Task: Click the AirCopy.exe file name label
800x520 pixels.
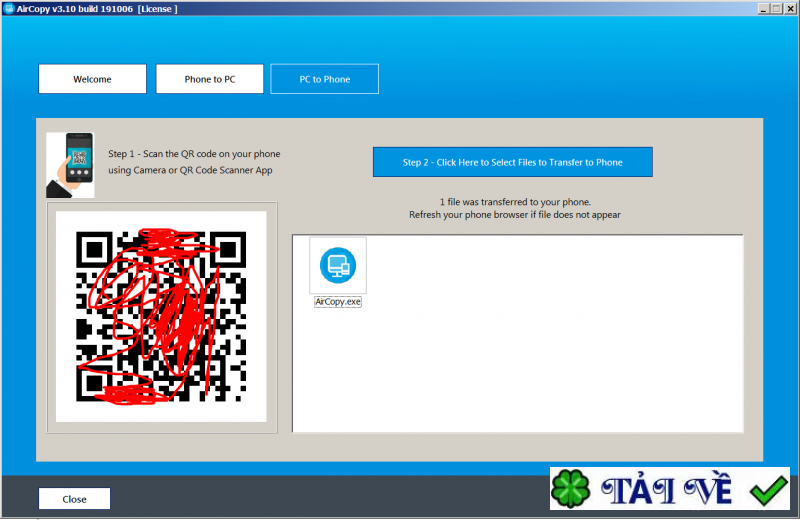Action: pos(338,302)
